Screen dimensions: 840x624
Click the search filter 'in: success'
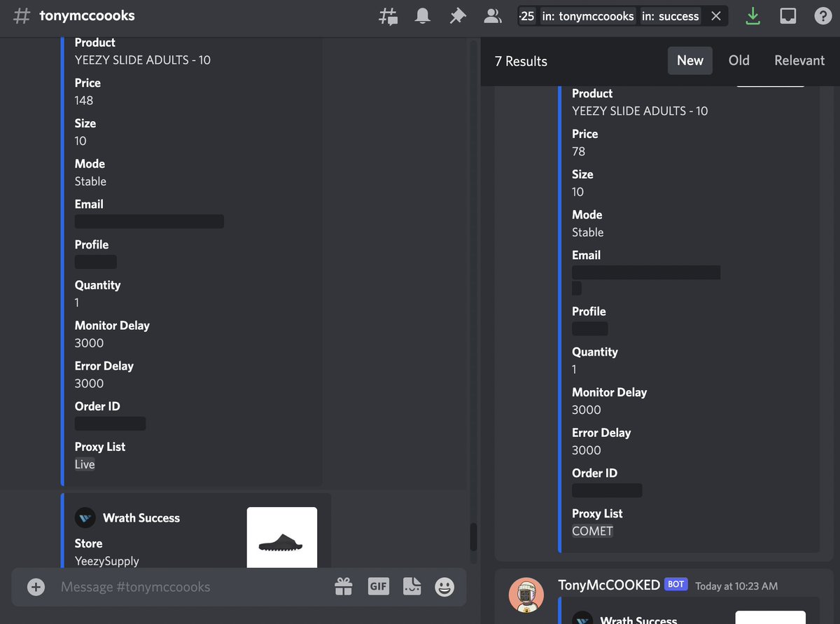point(671,16)
